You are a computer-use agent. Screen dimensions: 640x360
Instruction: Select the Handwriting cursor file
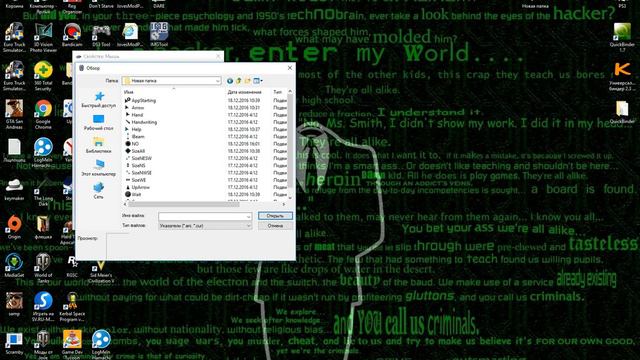(x=141, y=122)
